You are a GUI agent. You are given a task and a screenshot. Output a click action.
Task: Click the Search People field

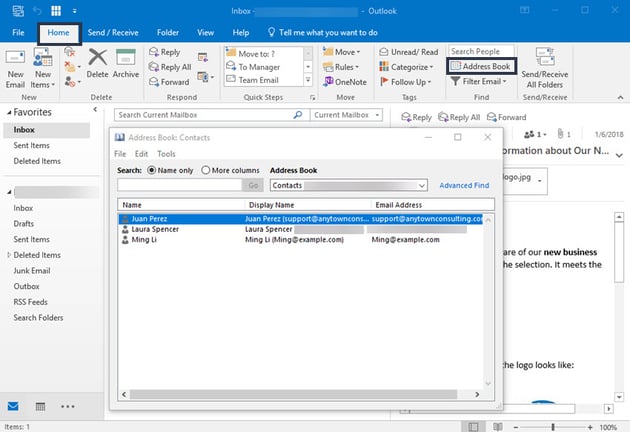coord(481,51)
